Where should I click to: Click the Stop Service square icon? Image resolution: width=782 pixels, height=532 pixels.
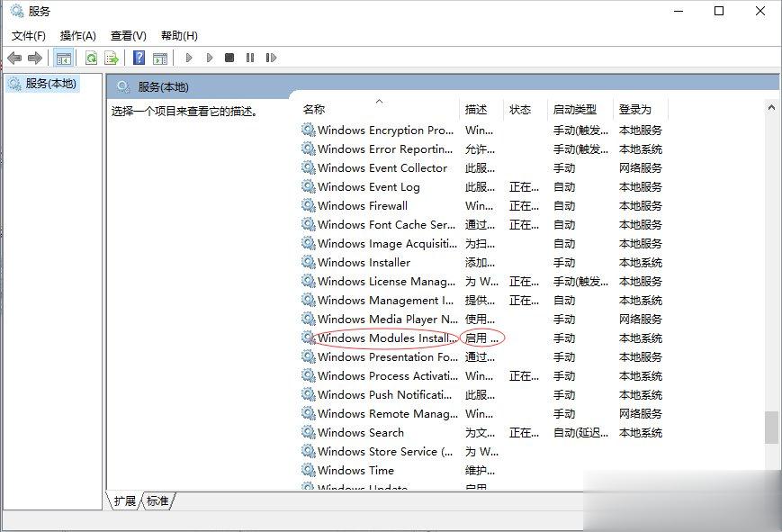tap(229, 58)
